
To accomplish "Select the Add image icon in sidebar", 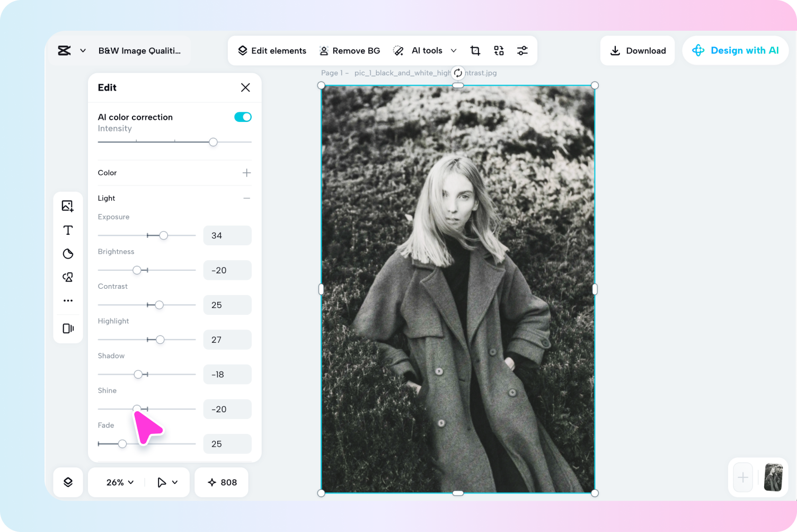I will [x=68, y=206].
